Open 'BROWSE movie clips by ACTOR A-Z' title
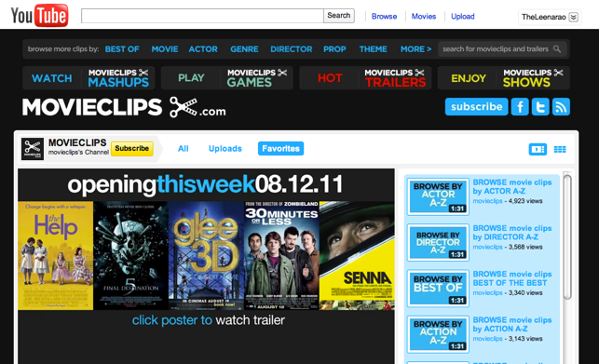This screenshot has height=364, width=599. (x=512, y=186)
